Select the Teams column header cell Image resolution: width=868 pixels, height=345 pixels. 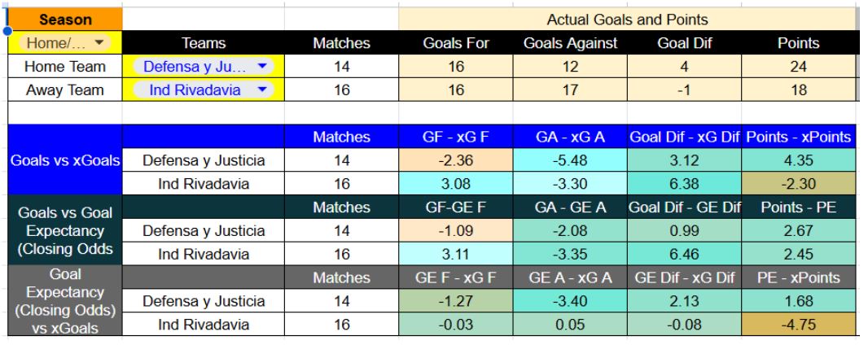[x=204, y=43]
